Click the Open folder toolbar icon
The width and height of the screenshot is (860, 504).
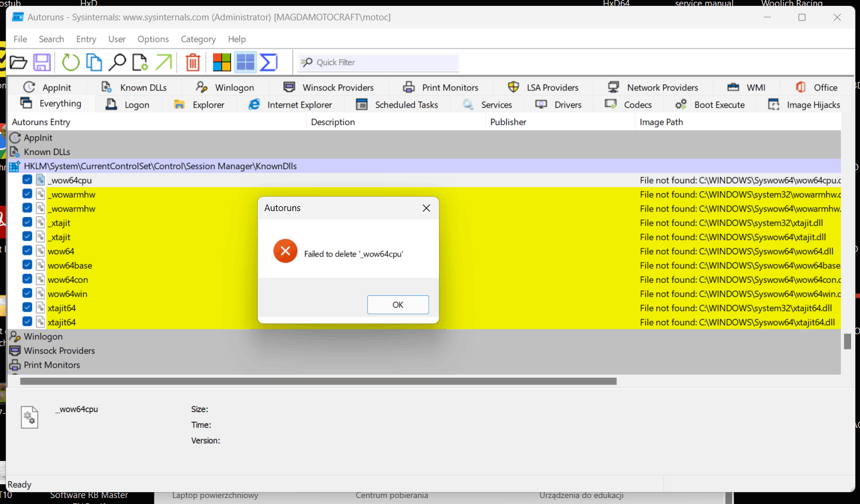tap(19, 62)
